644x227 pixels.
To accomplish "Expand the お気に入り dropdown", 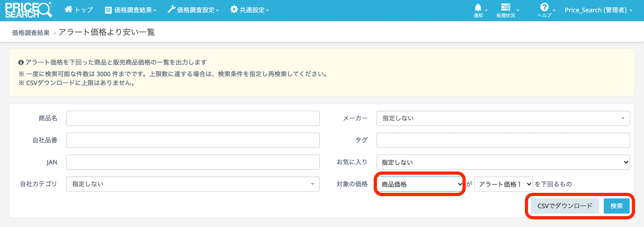I will click(x=503, y=163).
